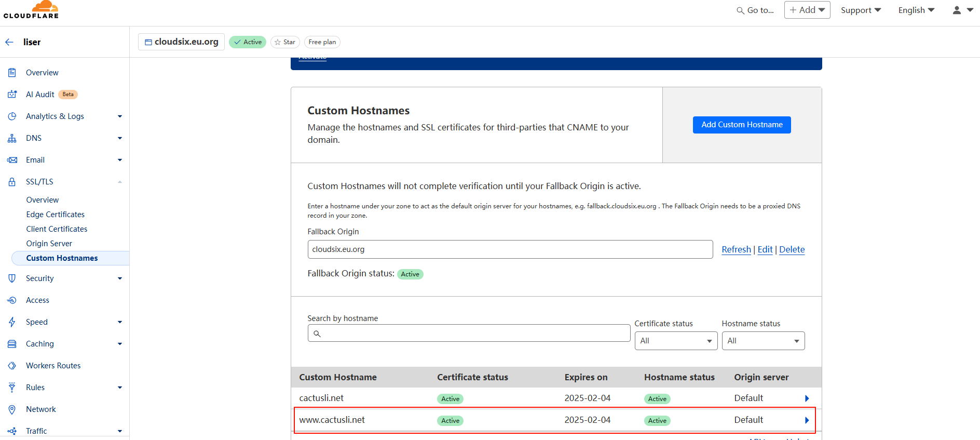The image size is (980, 440).
Task: Click the Active badge beside Fallback Origin status
Action: (410, 274)
